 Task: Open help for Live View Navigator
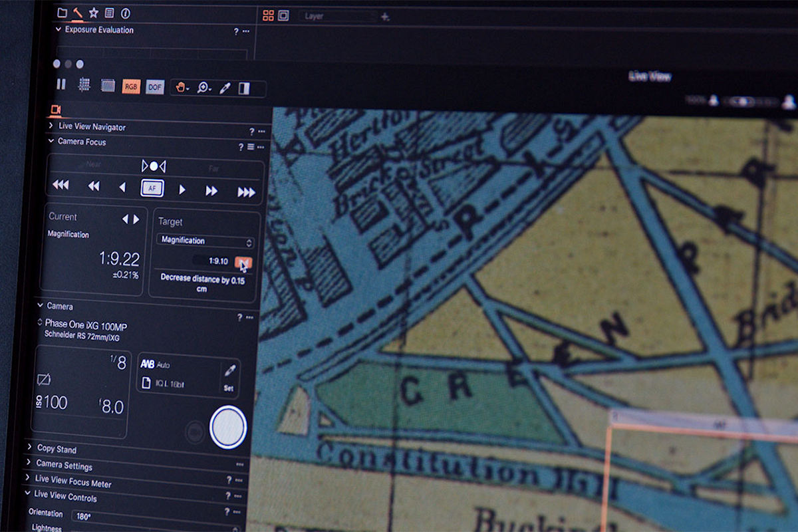tap(252, 132)
